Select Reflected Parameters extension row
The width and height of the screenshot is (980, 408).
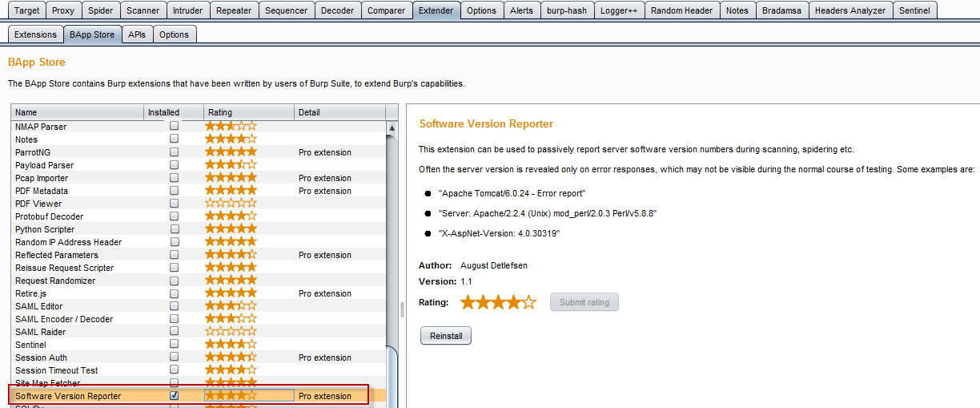(199, 254)
